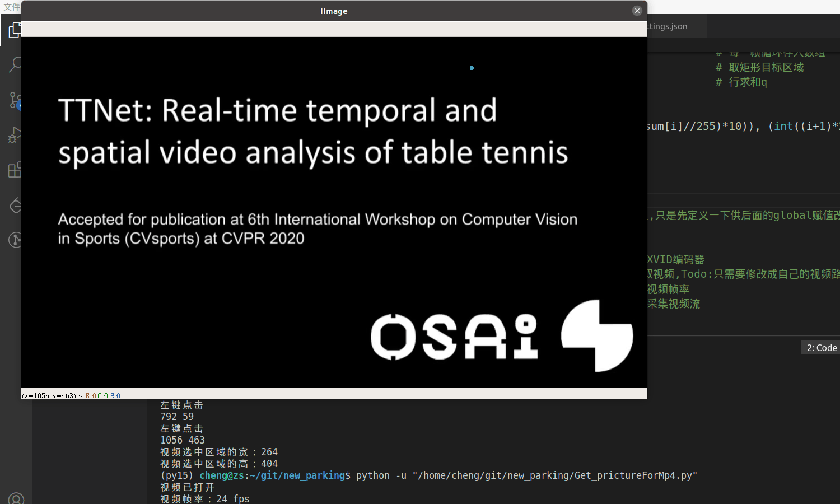Minimize the IImage window
Screen dimensions: 840x504
618,11
